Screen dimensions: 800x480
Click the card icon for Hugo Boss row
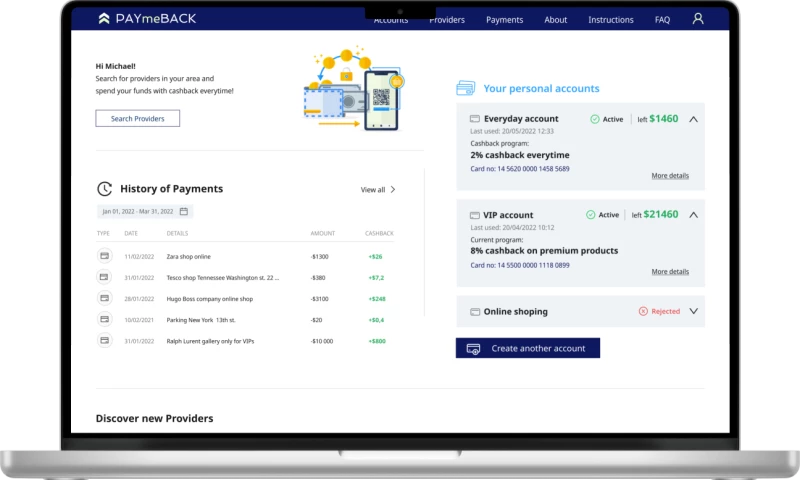pyautogui.click(x=105, y=298)
